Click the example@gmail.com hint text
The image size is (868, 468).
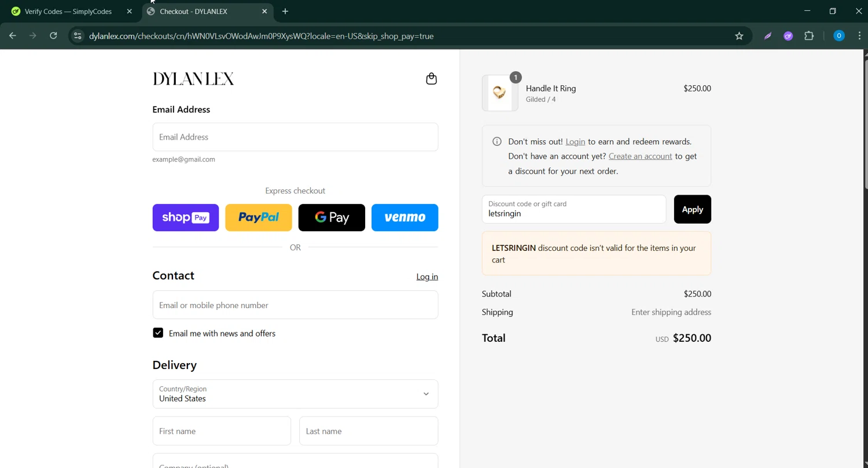click(183, 159)
